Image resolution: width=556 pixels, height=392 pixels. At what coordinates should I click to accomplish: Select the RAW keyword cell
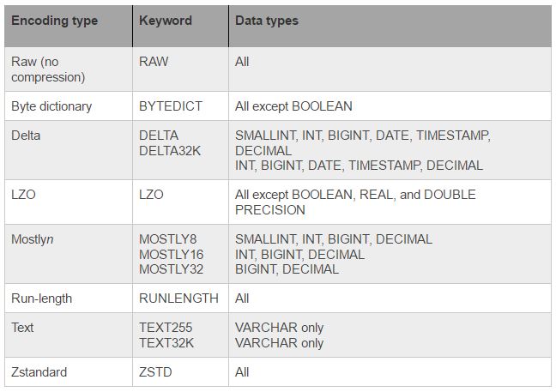180,69
